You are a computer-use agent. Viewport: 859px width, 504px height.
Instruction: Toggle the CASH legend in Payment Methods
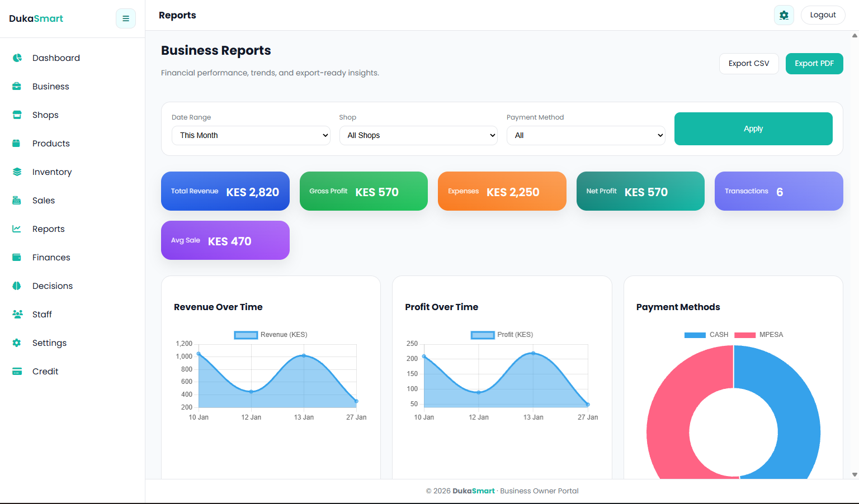click(706, 334)
